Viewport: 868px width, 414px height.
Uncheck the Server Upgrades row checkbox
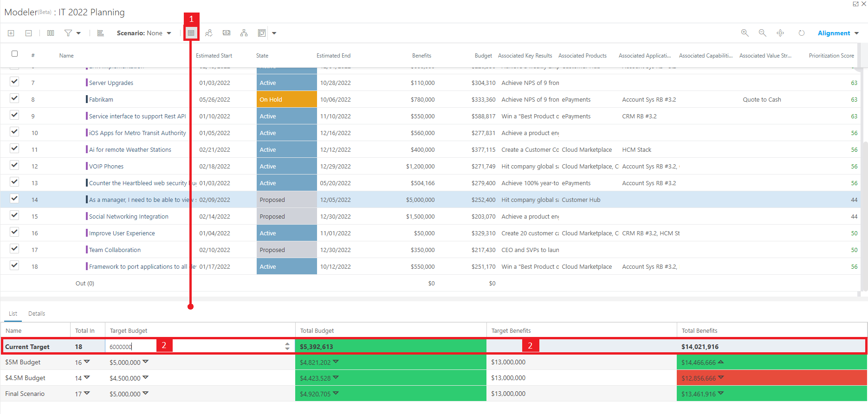coord(14,82)
